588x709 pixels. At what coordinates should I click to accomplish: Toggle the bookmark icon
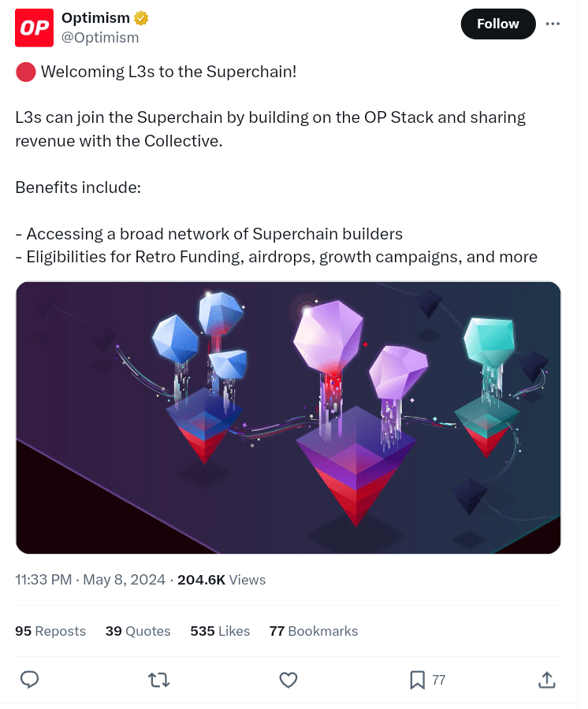(418, 679)
